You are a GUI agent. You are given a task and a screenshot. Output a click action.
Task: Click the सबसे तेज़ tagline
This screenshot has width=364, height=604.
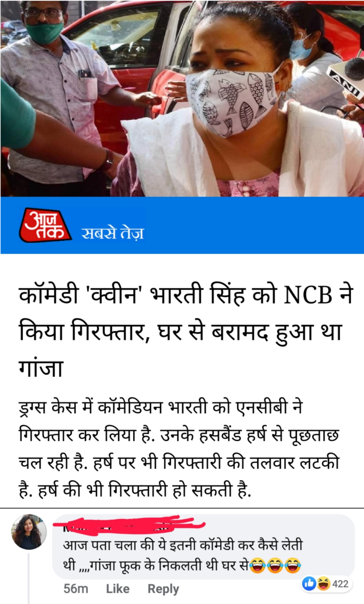tap(112, 233)
